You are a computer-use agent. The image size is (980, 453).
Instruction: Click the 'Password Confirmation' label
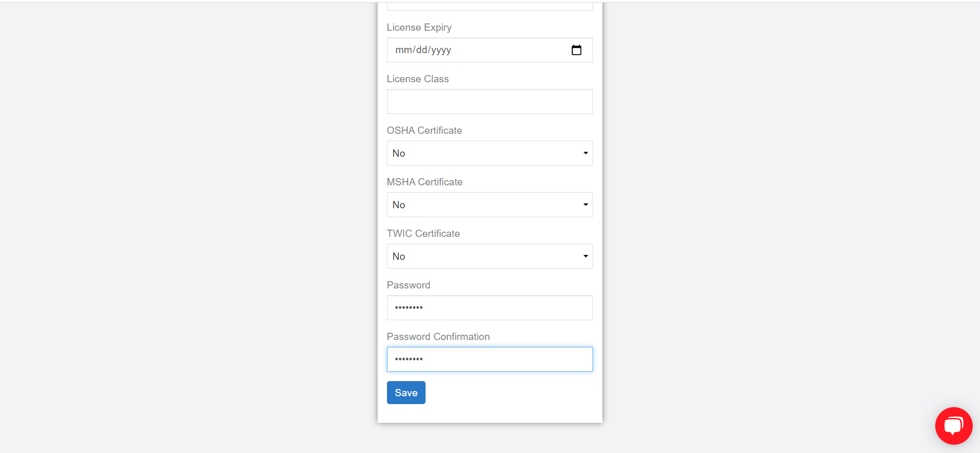pyautogui.click(x=438, y=337)
